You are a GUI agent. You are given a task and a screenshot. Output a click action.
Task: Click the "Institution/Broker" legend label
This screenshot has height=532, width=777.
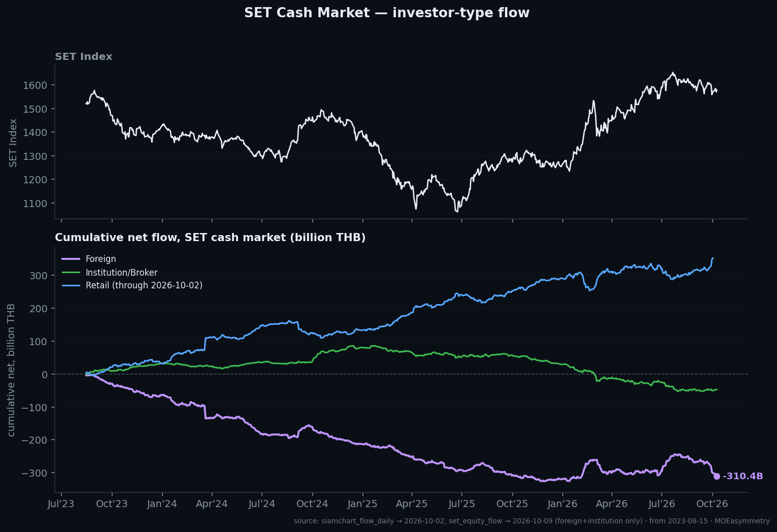tap(122, 273)
